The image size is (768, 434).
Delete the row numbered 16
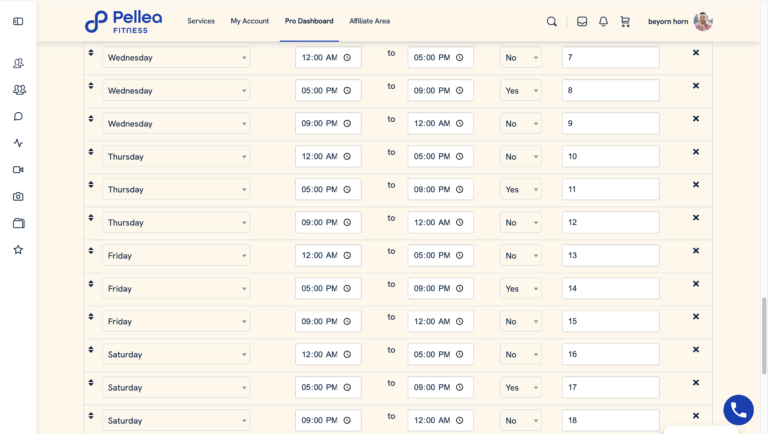[x=696, y=350]
